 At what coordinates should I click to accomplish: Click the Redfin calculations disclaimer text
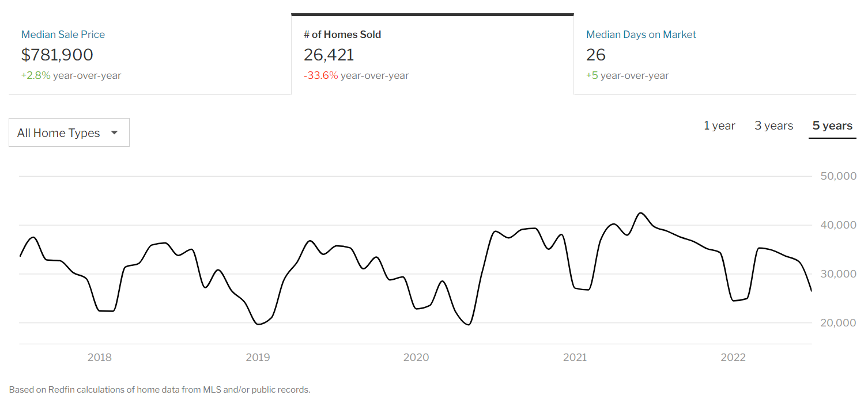(x=160, y=389)
